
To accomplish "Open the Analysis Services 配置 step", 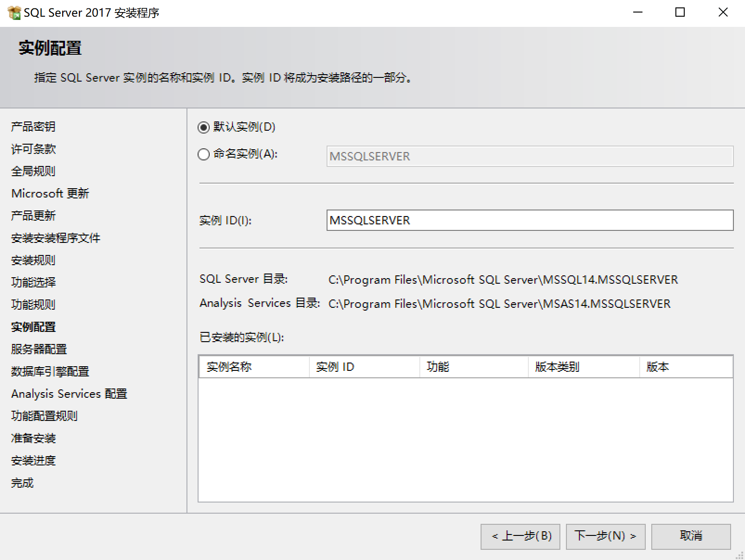I will (70, 394).
